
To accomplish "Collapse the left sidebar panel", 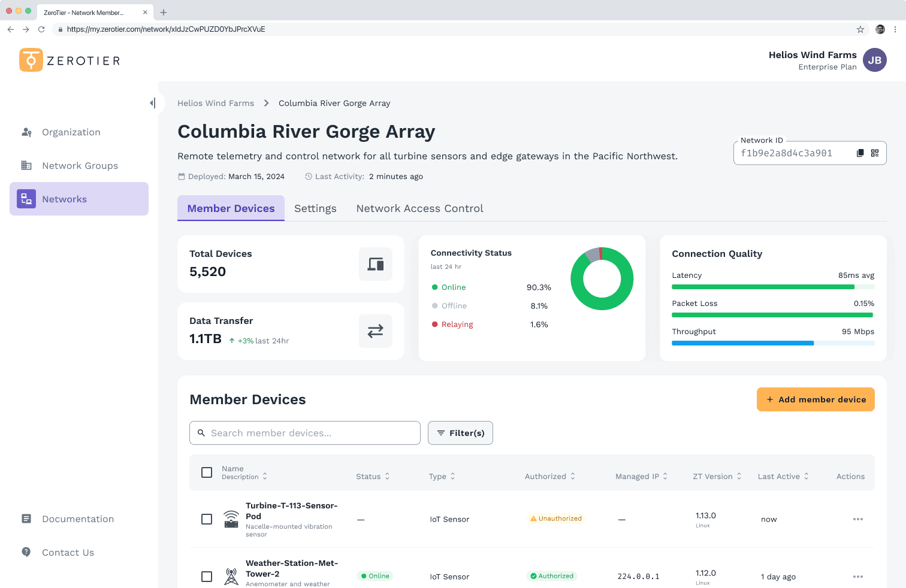I will (153, 103).
